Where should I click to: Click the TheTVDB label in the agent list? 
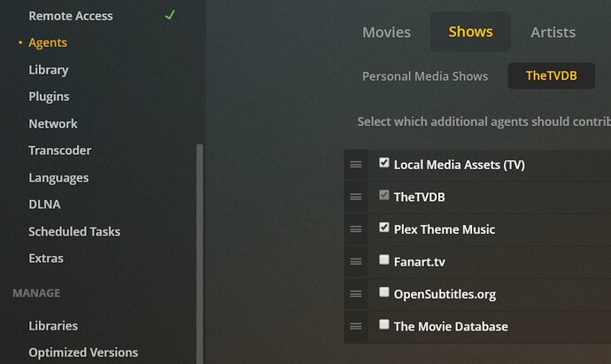pyautogui.click(x=419, y=197)
